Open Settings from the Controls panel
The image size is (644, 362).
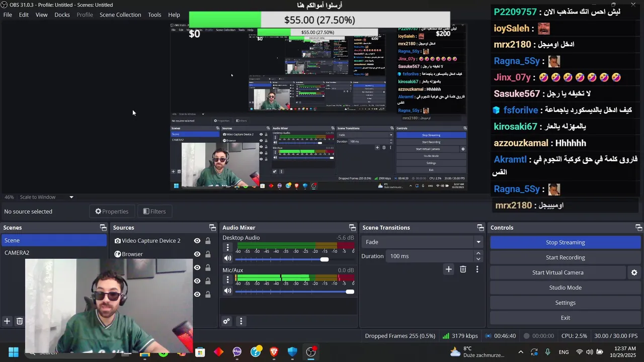tap(565, 303)
